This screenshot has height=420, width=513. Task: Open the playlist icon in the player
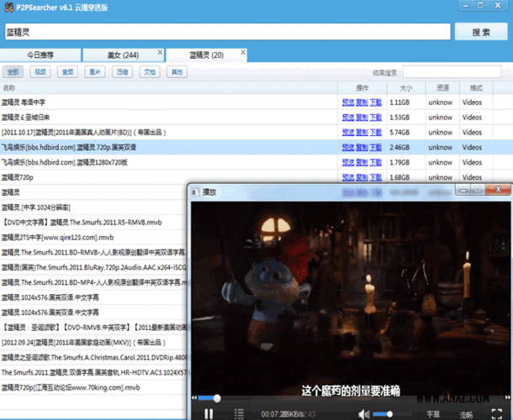(x=239, y=414)
